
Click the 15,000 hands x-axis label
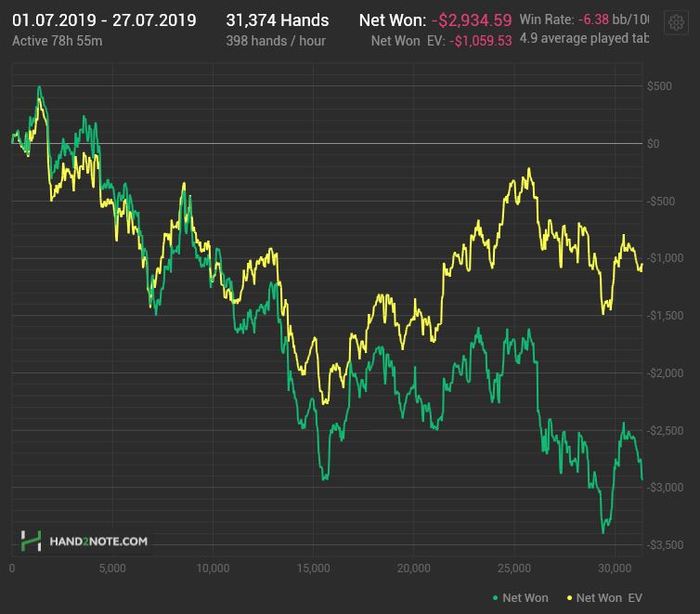coord(313,569)
